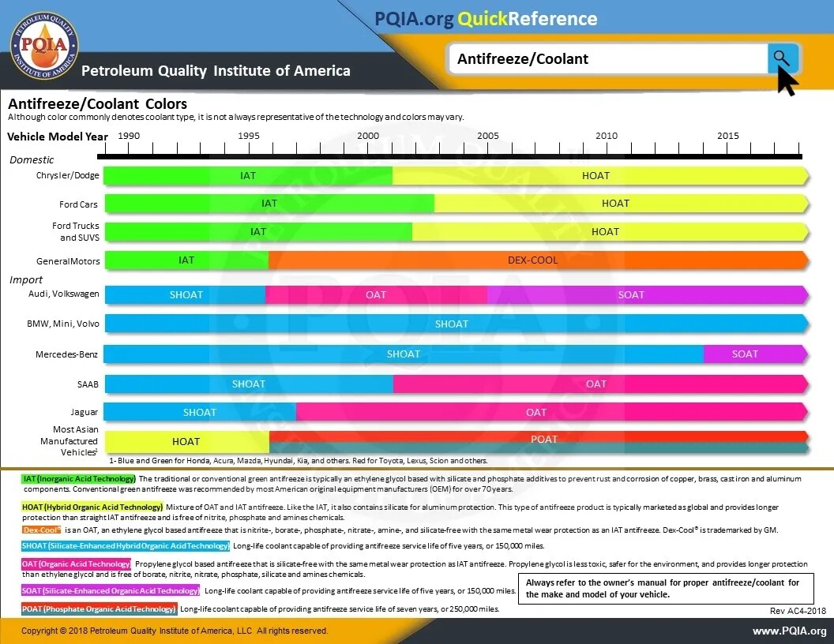Select the yellow HOAT bar for Chrysler/Dodge

pos(600,176)
